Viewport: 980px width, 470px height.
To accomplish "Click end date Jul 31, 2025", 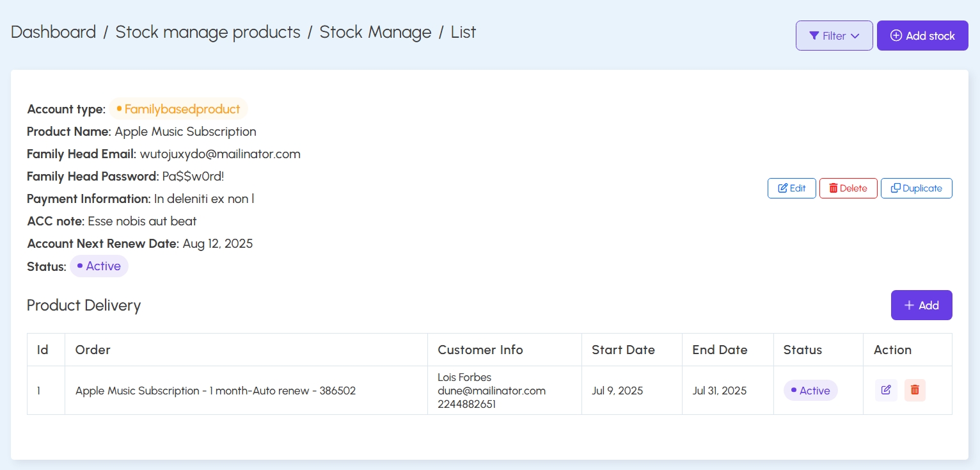I will [x=720, y=391].
